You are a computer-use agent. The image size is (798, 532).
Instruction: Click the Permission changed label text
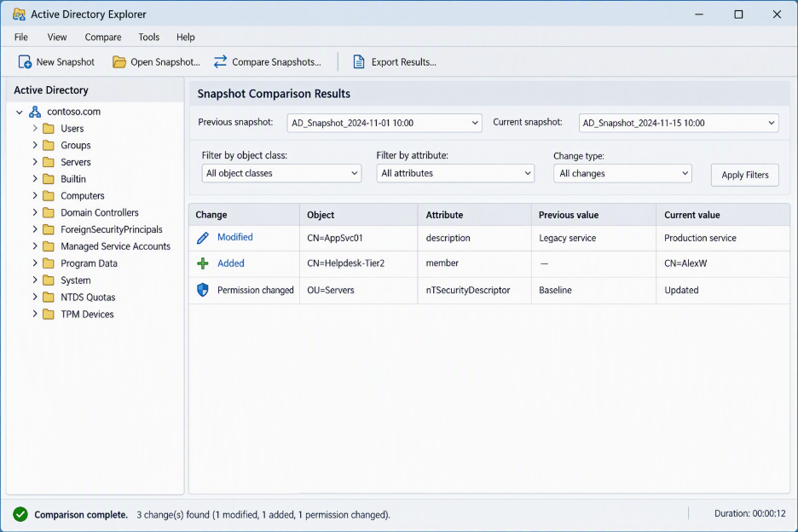[x=256, y=290]
